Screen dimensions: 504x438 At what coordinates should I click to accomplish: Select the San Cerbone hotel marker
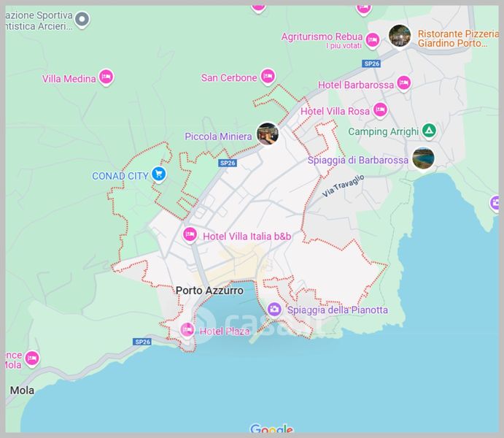tap(268, 76)
